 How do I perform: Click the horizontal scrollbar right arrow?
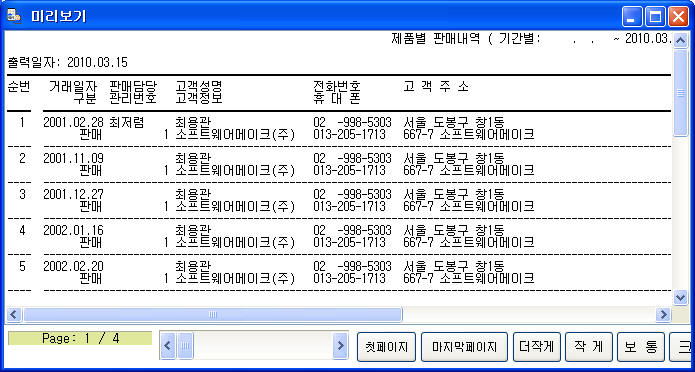(663, 314)
